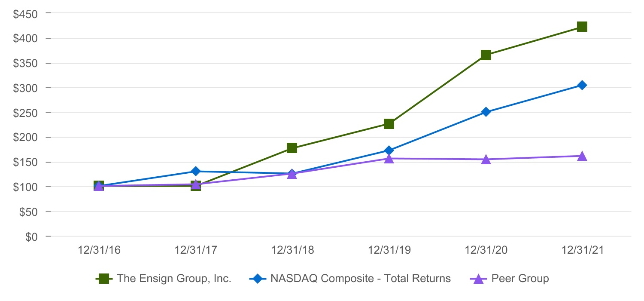Click Ensign Group square marker at 12/31/21
644x301 pixels.
tap(582, 27)
